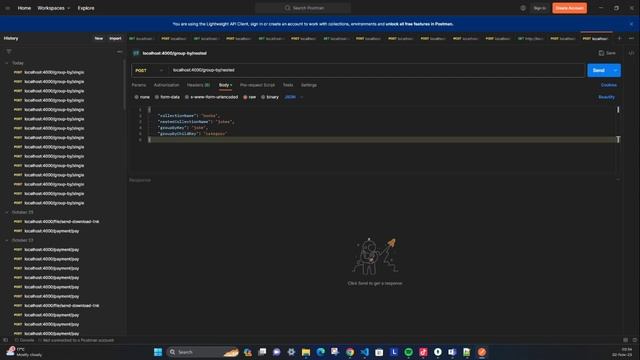Switch to the Pre-request Script tab
Viewport: 640px width, 360px height.
257,85
